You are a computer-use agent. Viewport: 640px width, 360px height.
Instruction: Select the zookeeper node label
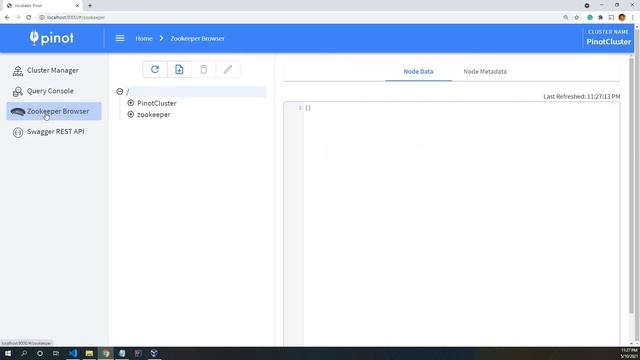154,115
